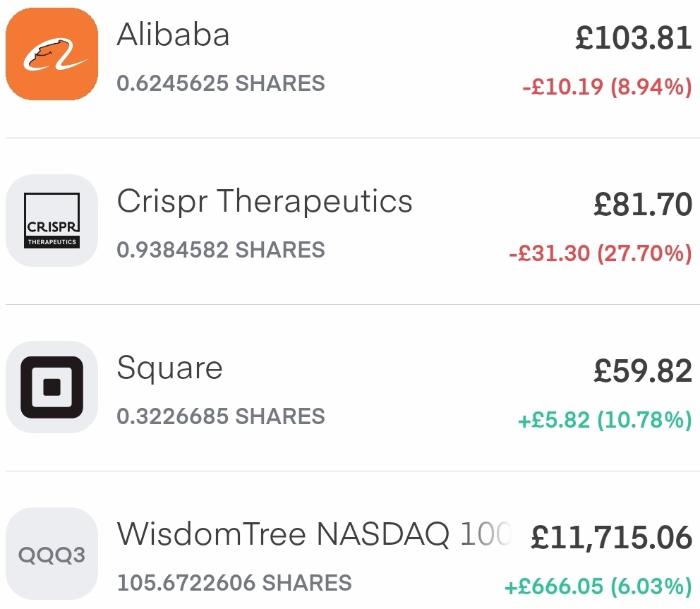
Task: Select the 105.6722606 shares text
Action: pyautogui.click(x=234, y=583)
